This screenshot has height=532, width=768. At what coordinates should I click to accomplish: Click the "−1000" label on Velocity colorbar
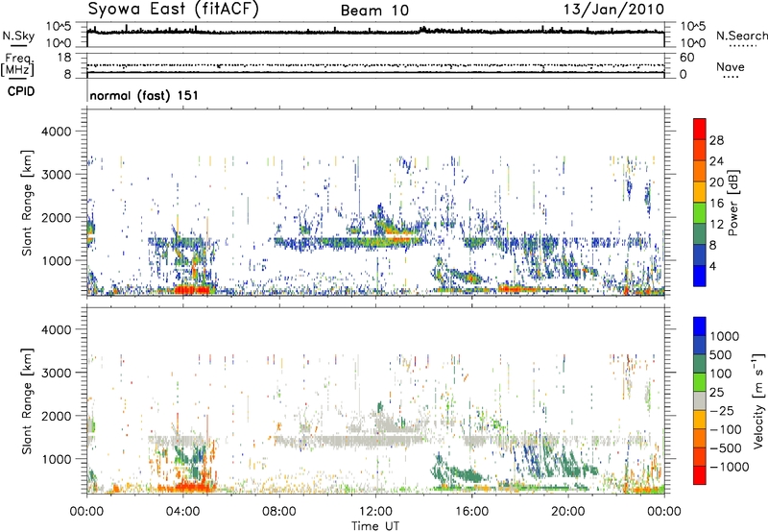pyautogui.click(x=729, y=467)
